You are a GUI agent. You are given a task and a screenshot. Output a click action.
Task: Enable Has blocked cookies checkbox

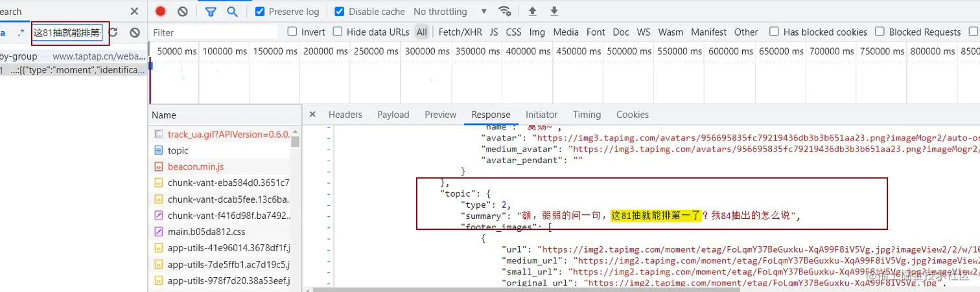pos(774,32)
